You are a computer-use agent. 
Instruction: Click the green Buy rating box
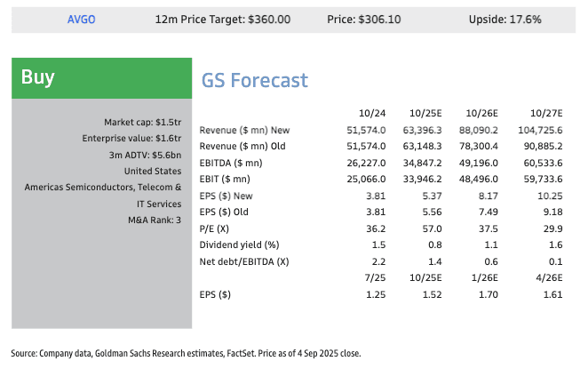click(102, 78)
